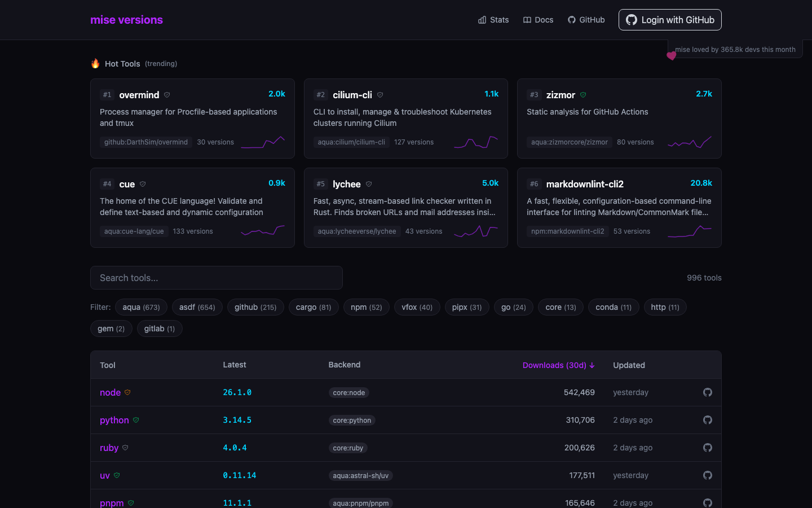Toggle the gem (2) filter

point(111,329)
